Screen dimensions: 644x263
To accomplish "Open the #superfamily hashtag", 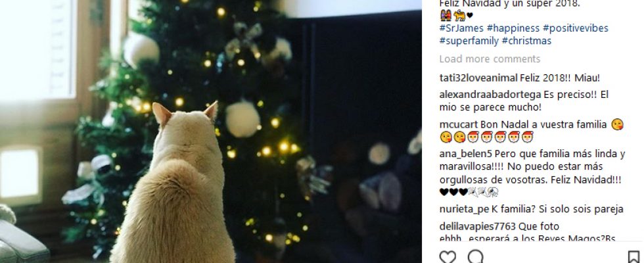I will (469, 41).
